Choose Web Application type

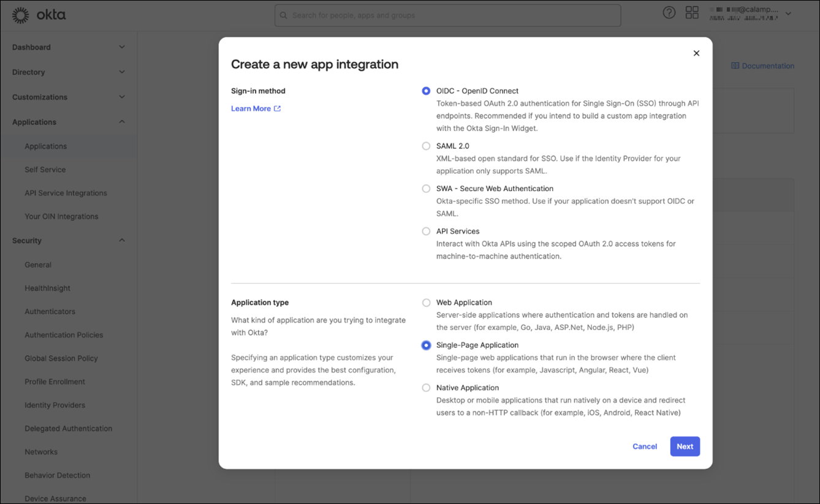[426, 303]
